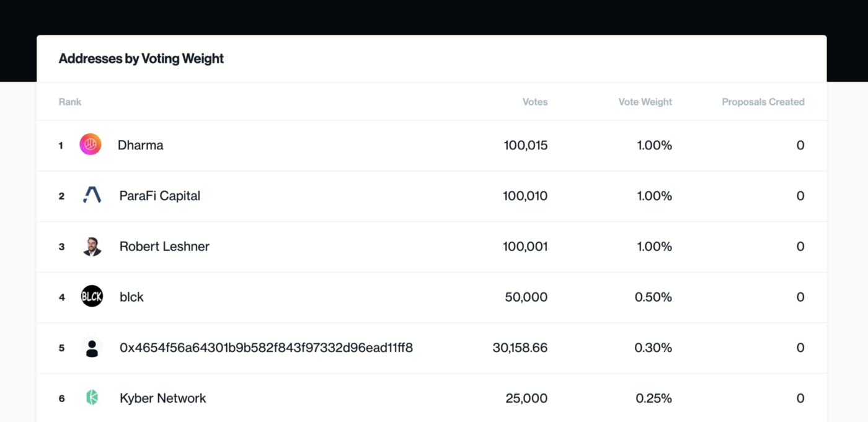Click the Proposals Created column header
Image resolution: width=868 pixels, height=422 pixels.
(x=763, y=102)
